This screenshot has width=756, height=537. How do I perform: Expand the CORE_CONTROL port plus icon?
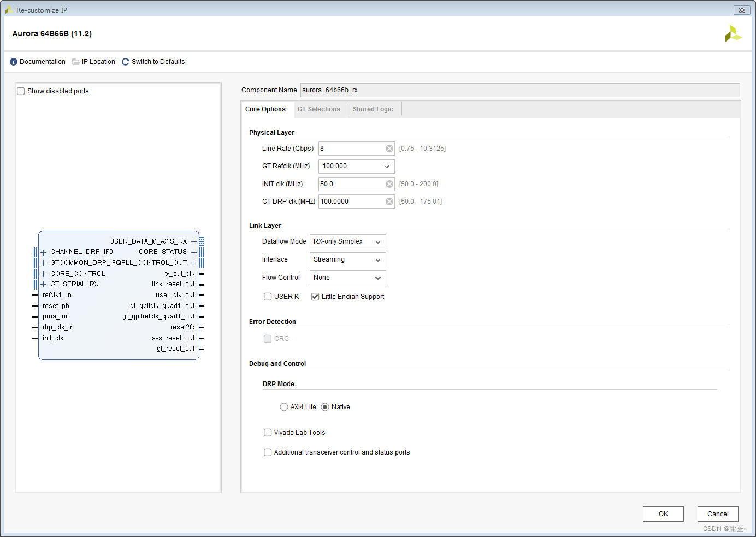click(x=44, y=274)
